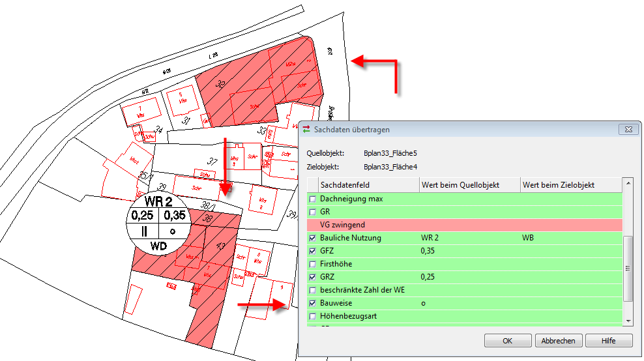644x361 pixels.
Task: Click the list scrollbar down arrow
Action: tap(628, 321)
